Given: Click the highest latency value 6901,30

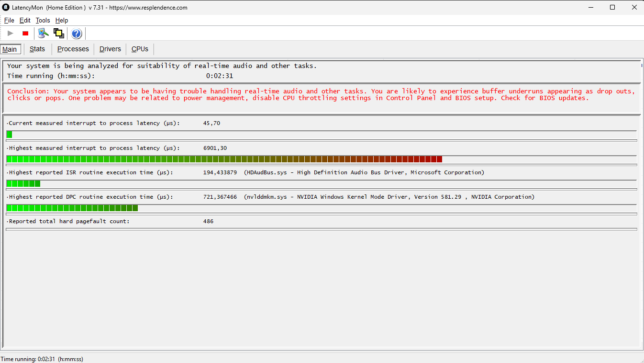Looking at the screenshot, I should point(215,148).
